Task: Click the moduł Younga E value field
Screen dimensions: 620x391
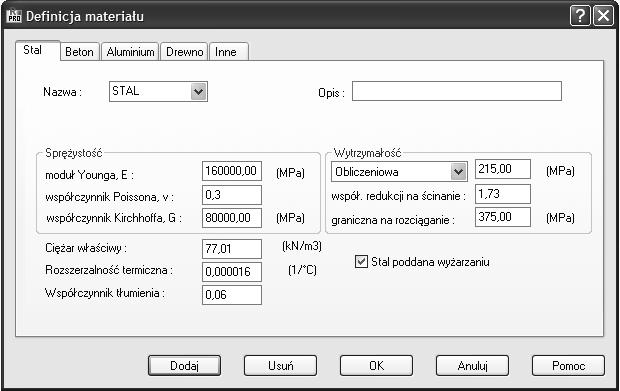Action: (232, 171)
